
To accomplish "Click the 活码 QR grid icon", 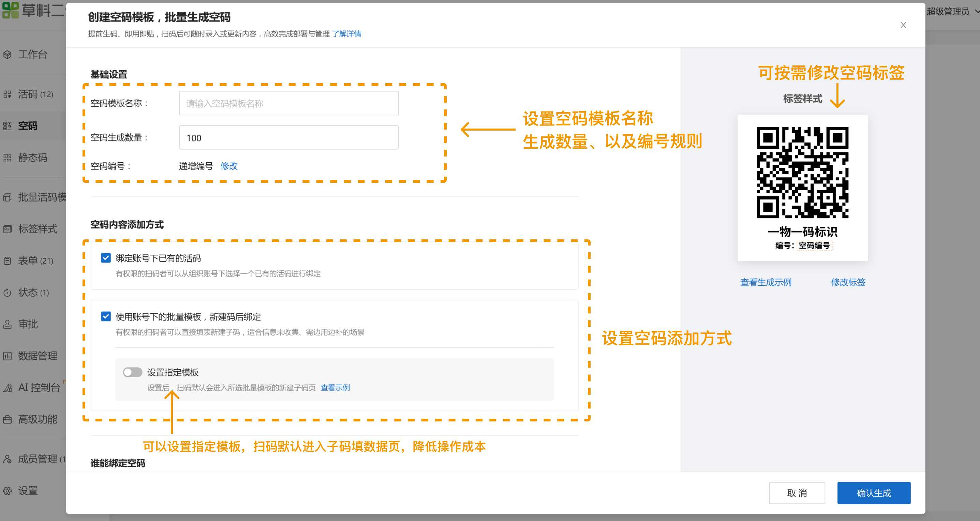I will coord(8,94).
